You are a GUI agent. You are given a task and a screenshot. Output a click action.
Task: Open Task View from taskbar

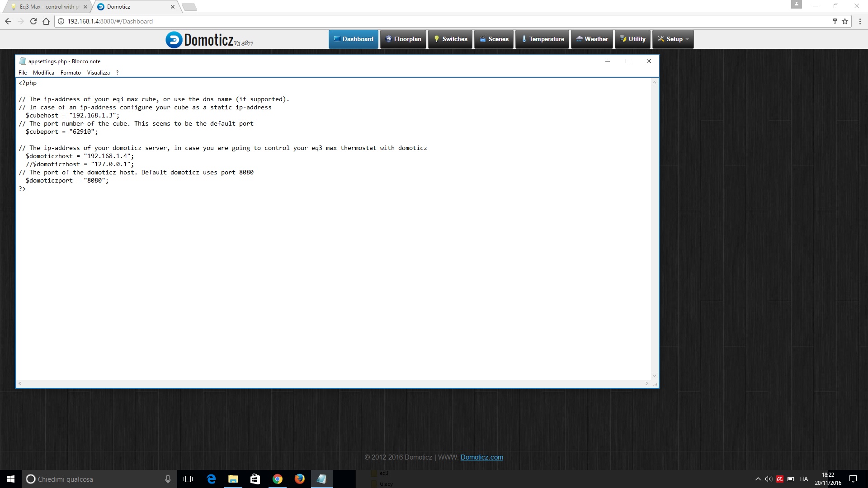[x=188, y=479]
